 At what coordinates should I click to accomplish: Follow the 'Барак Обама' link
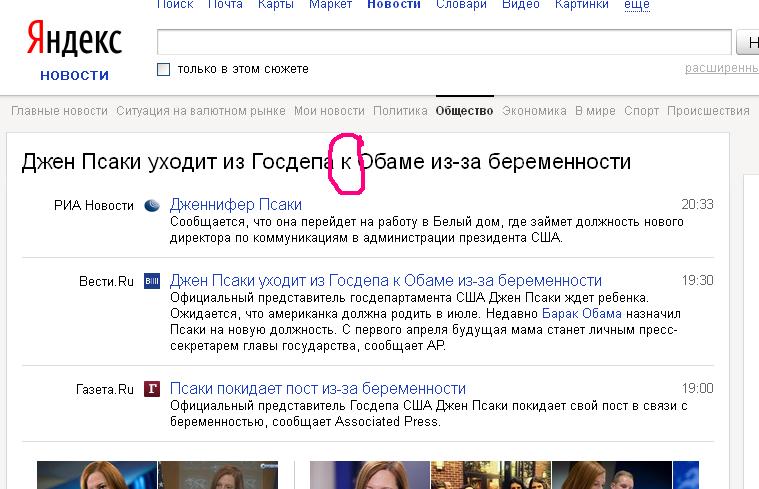click(x=581, y=314)
